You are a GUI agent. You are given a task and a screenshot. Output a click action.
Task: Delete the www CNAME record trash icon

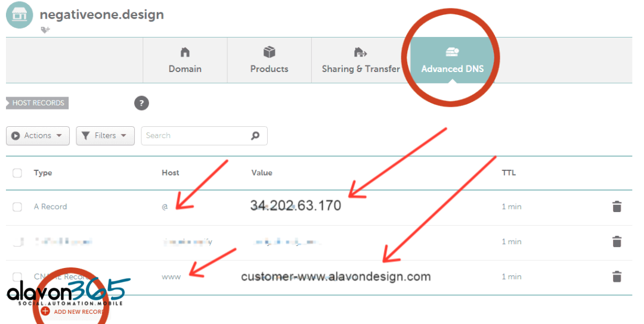click(617, 276)
